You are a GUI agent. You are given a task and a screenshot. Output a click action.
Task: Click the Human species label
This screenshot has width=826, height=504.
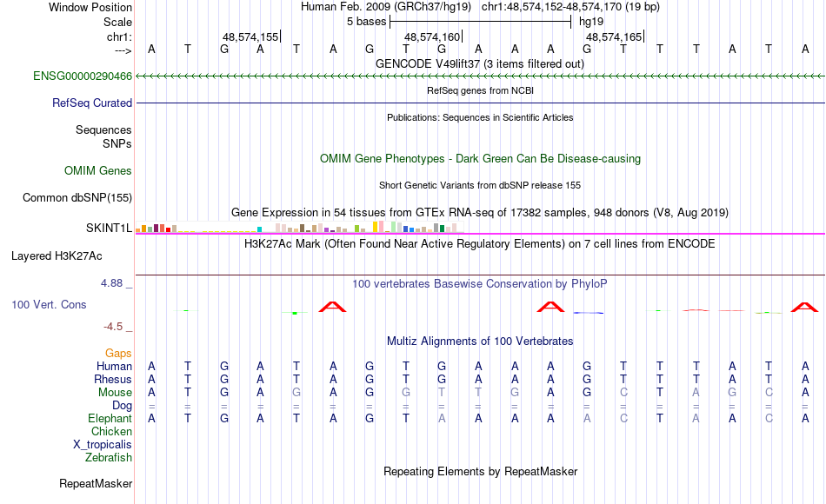114,366
